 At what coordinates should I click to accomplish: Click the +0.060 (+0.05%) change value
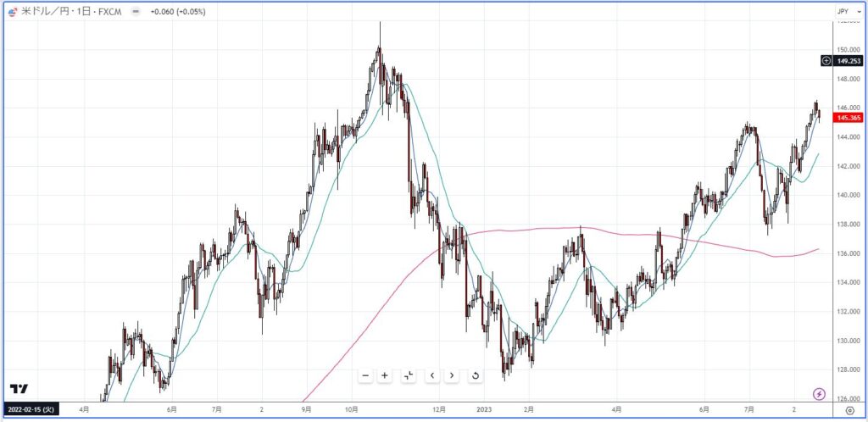click(178, 12)
